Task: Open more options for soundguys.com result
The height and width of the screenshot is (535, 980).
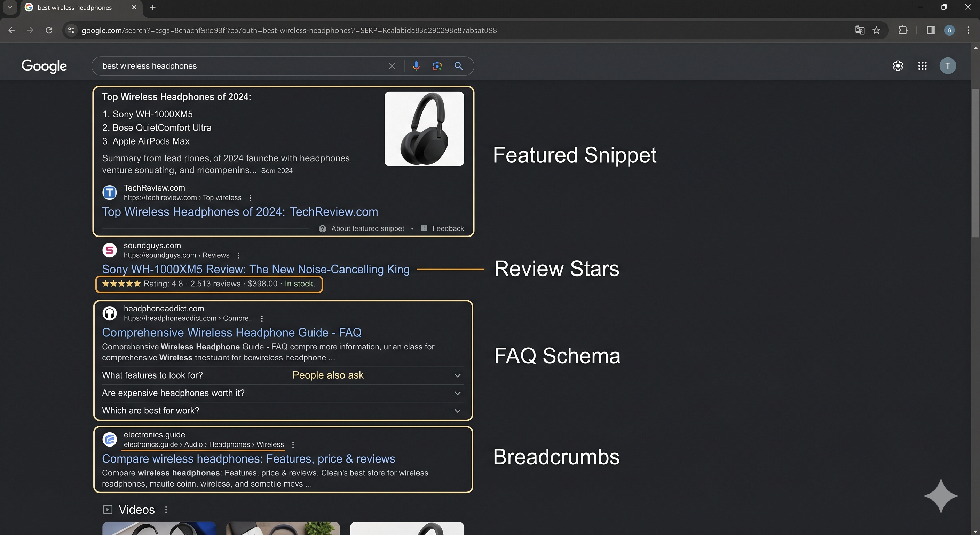Action: click(238, 255)
